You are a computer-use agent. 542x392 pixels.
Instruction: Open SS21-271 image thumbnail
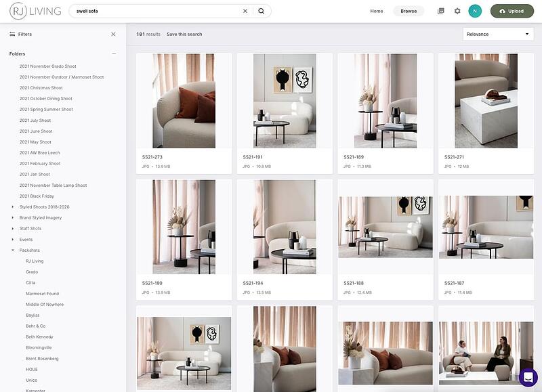tap(486, 101)
